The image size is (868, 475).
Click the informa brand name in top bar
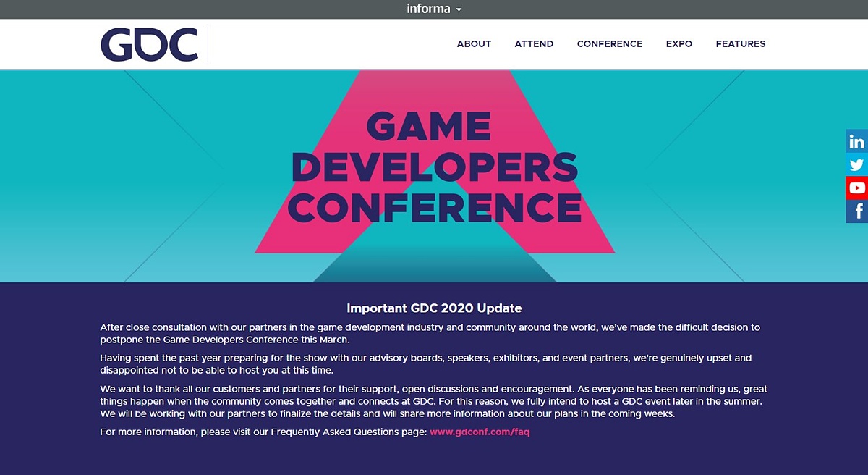pos(428,9)
